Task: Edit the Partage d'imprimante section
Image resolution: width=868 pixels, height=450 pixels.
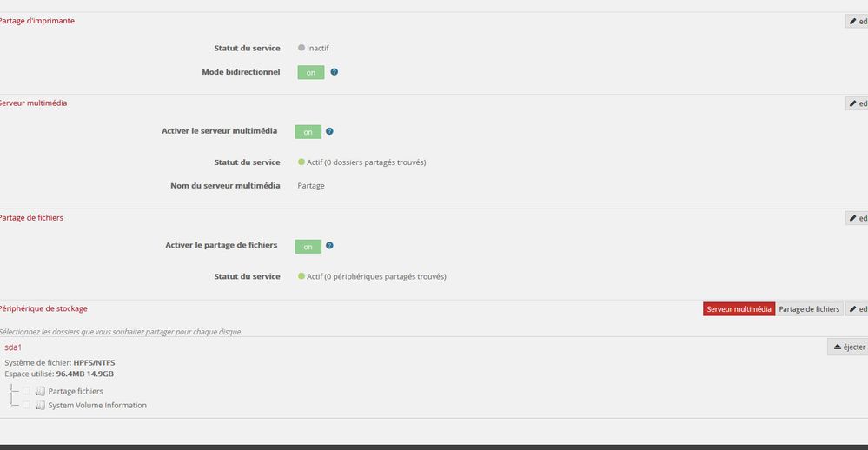Action: (857, 21)
